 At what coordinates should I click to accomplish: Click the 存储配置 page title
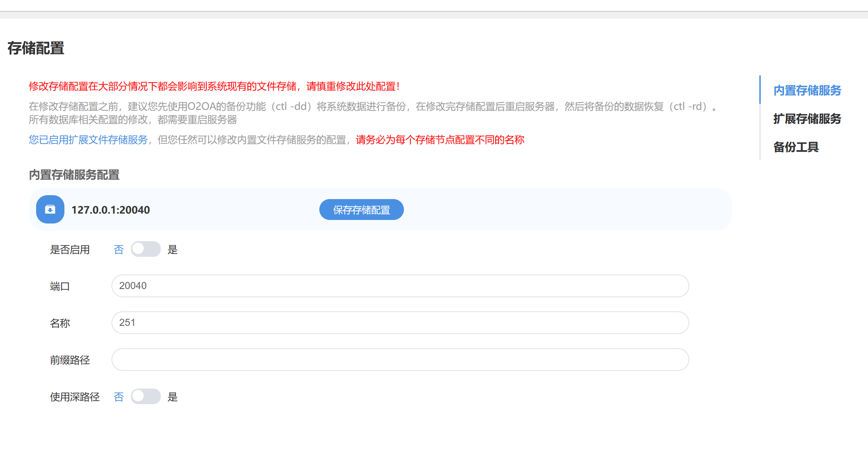pyautogui.click(x=36, y=48)
